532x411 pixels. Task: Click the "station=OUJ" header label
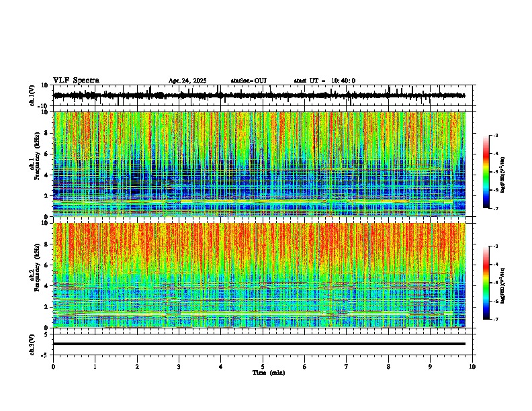[249, 81]
